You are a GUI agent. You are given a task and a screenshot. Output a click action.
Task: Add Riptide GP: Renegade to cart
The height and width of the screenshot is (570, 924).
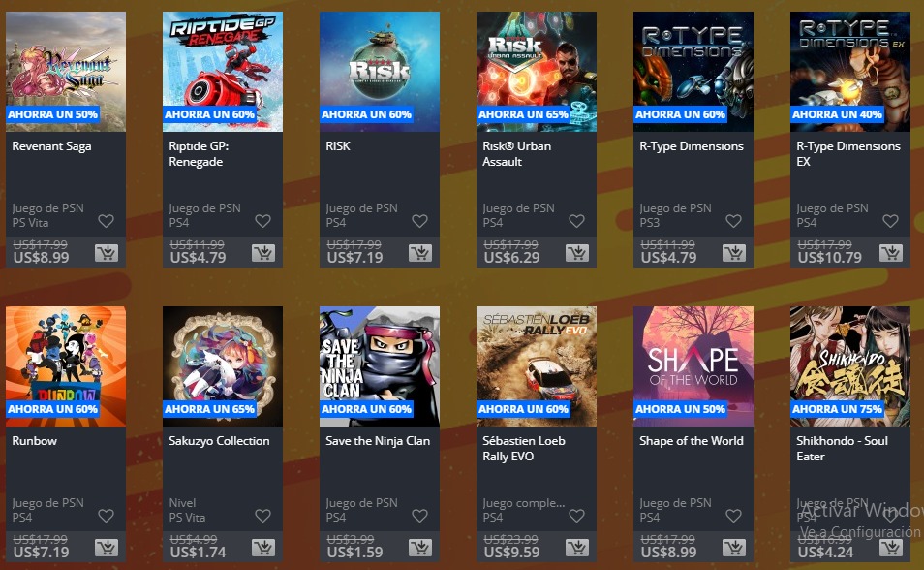263,253
